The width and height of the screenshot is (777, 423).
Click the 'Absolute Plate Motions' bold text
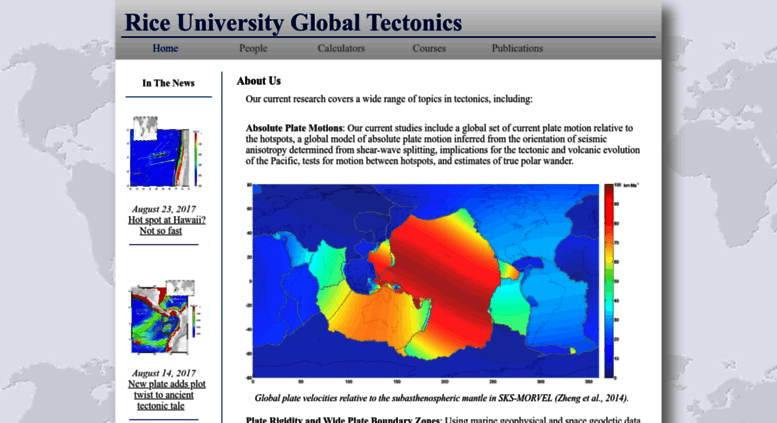tap(294, 128)
